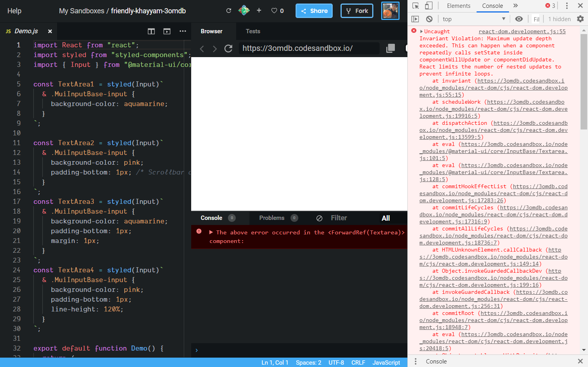Switch to the Tests tab
588x367 pixels.
(x=253, y=31)
